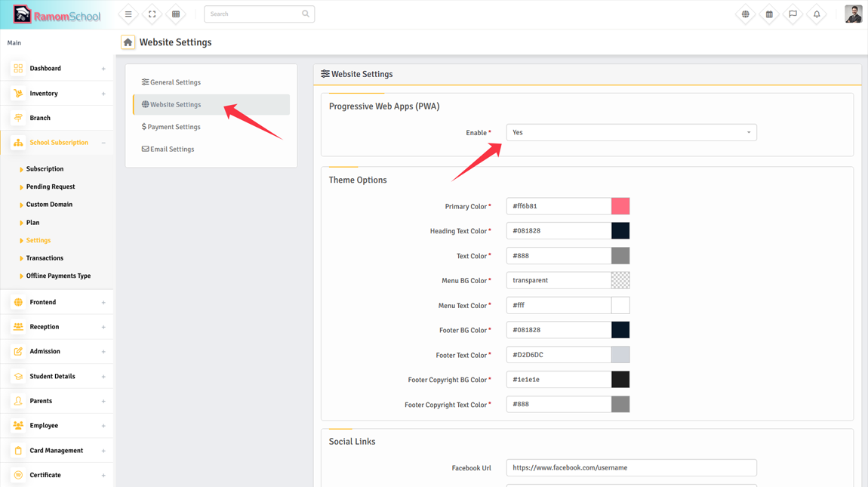This screenshot has width=868, height=487.
Task: Open the PWA Enable dropdown
Action: pos(631,133)
